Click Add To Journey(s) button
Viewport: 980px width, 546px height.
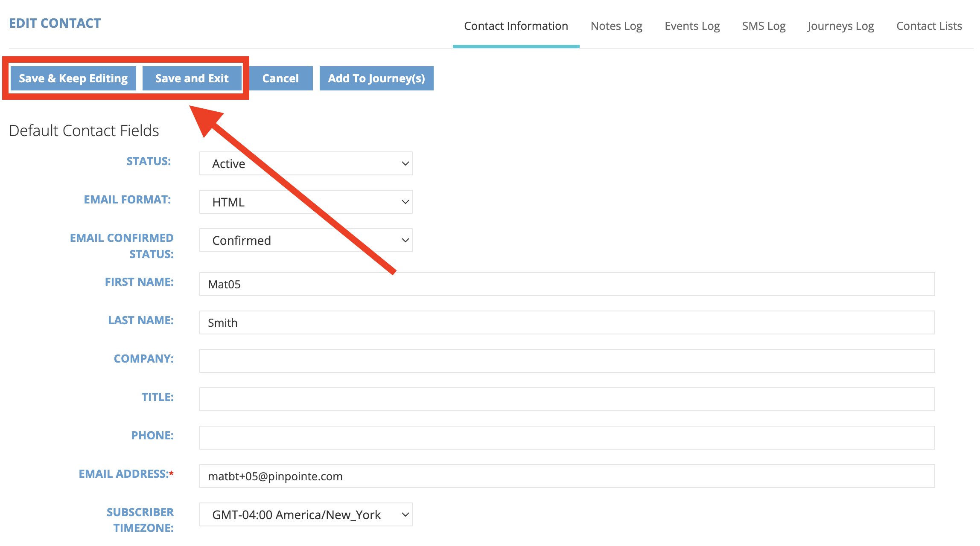pyautogui.click(x=376, y=78)
